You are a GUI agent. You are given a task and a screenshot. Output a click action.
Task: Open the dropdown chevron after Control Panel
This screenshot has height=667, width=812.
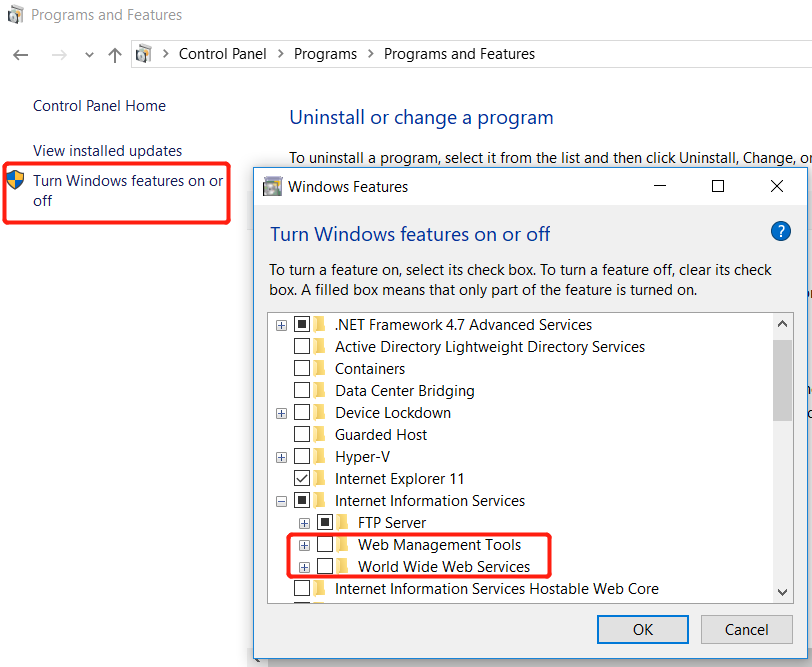(281, 54)
